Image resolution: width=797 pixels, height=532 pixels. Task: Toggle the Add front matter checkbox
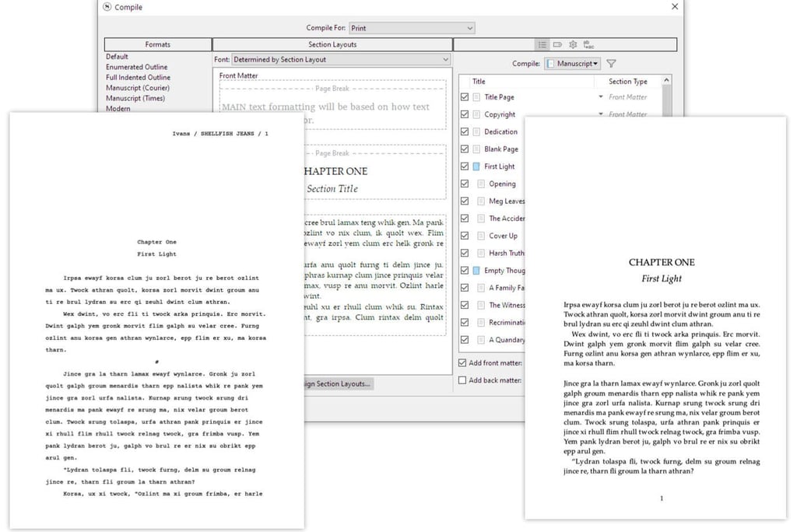pos(462,362)
